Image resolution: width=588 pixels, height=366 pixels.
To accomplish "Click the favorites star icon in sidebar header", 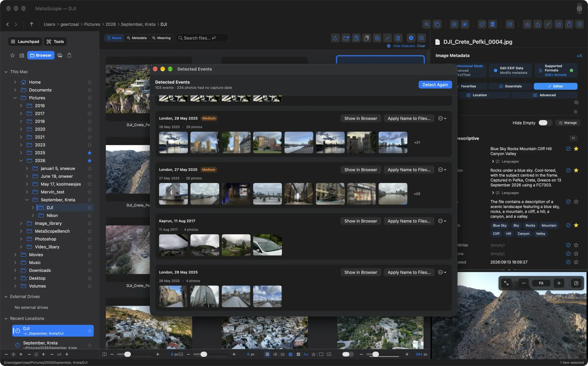I will coord(12,55).
